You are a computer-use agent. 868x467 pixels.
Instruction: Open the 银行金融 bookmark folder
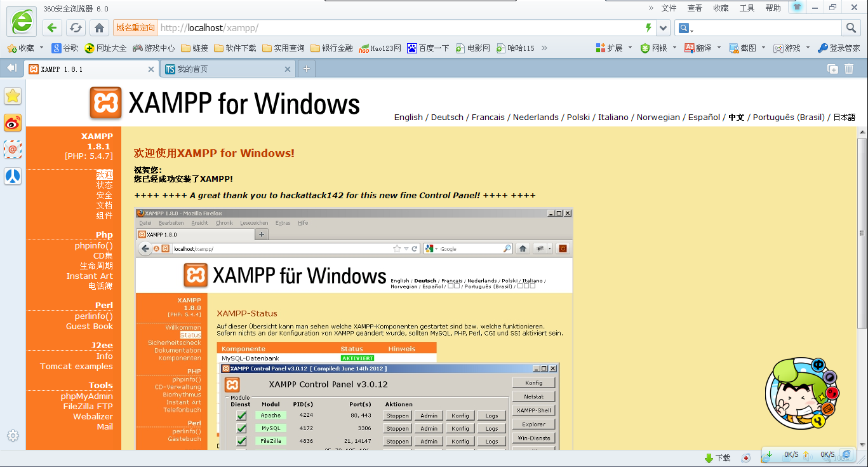pos(331,48)
